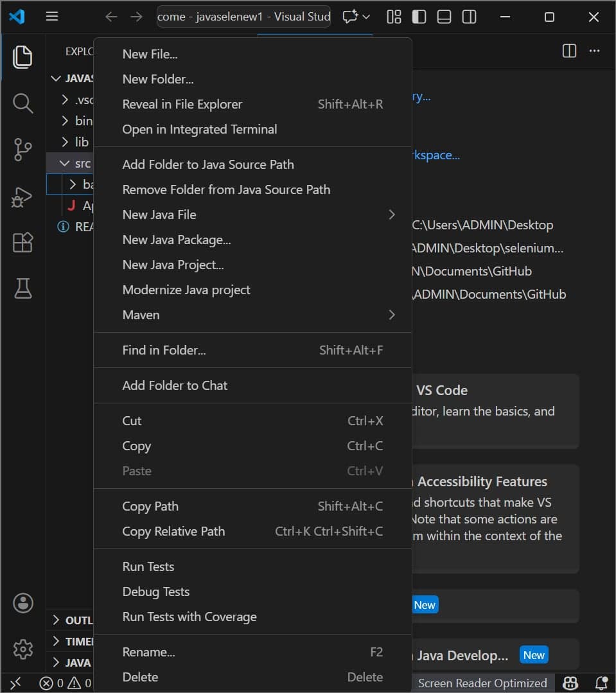This screenshot has height=693, width=616.
Task: Toggle the bottom Panel
Action: point(444,17)
